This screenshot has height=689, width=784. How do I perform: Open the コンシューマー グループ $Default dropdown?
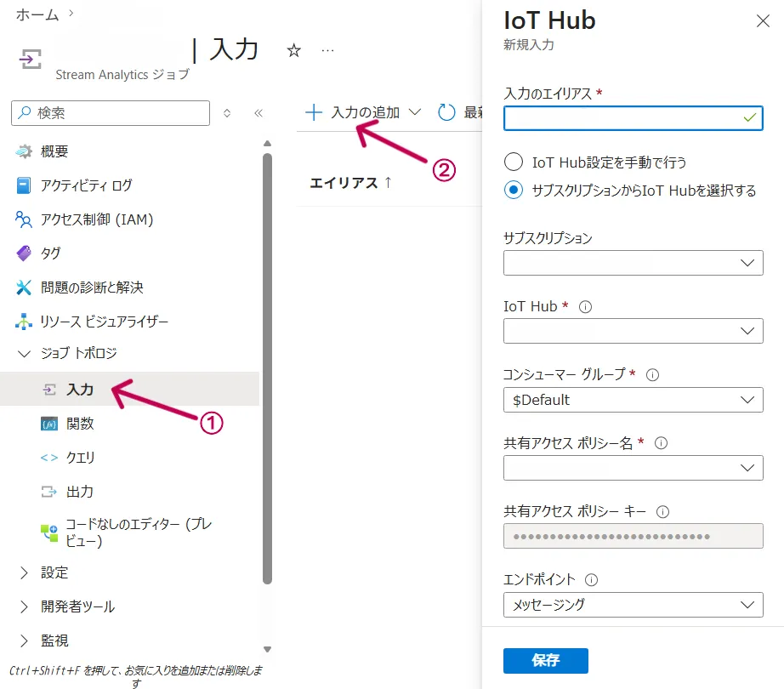pos(633,400)
